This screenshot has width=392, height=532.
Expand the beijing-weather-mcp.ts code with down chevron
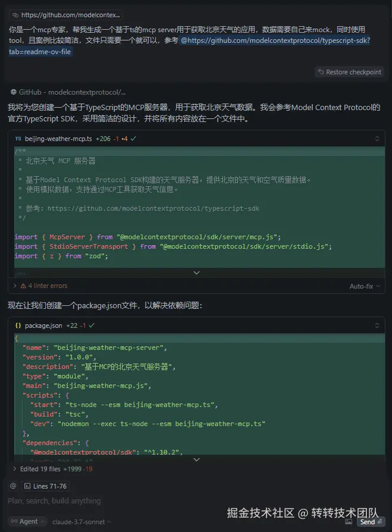tap(196, 273)
